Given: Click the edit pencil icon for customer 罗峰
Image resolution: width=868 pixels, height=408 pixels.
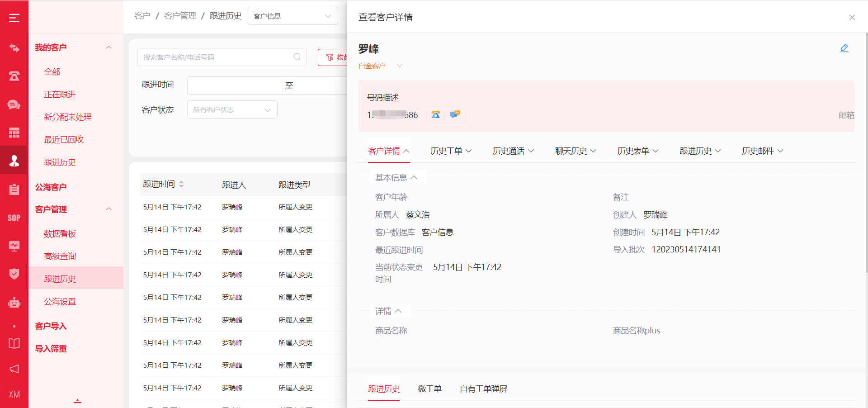Looking at the screenshot, I should tap(844, 48).
